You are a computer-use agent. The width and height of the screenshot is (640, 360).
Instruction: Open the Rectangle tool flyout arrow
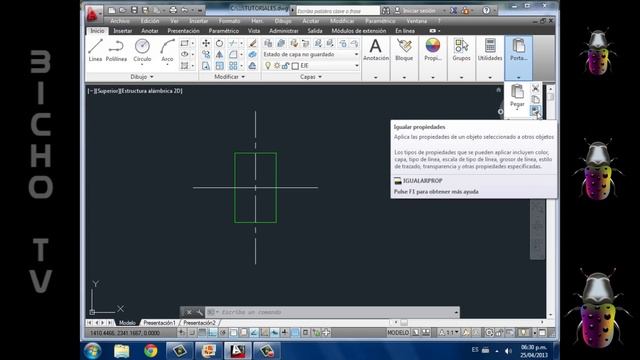click(193, 43)
